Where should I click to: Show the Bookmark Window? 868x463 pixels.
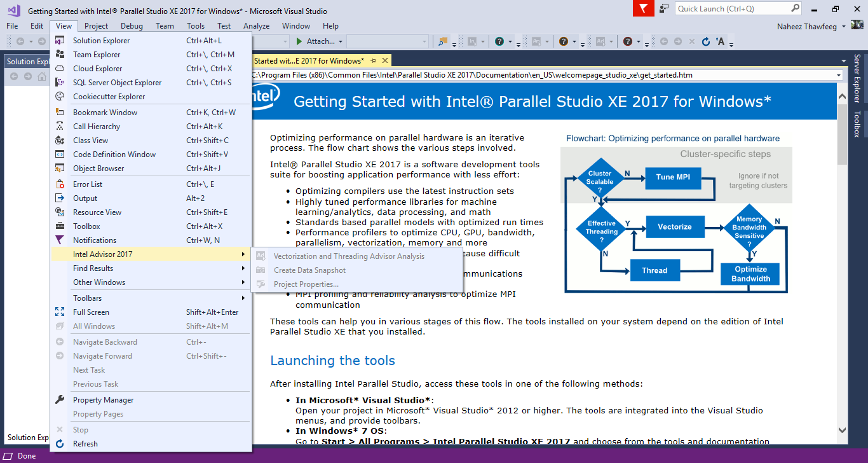click(x=151, y=113)
